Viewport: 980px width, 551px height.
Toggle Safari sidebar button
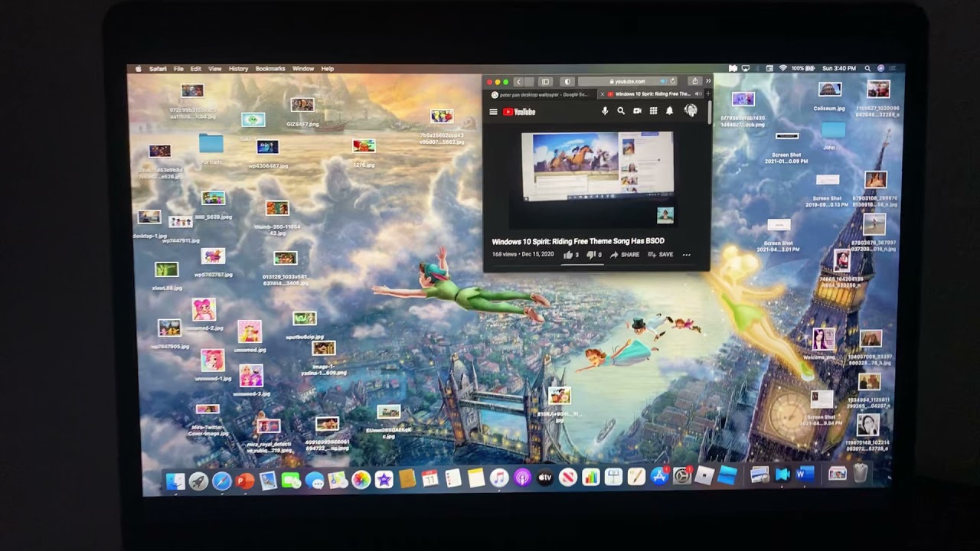[545, 82]
